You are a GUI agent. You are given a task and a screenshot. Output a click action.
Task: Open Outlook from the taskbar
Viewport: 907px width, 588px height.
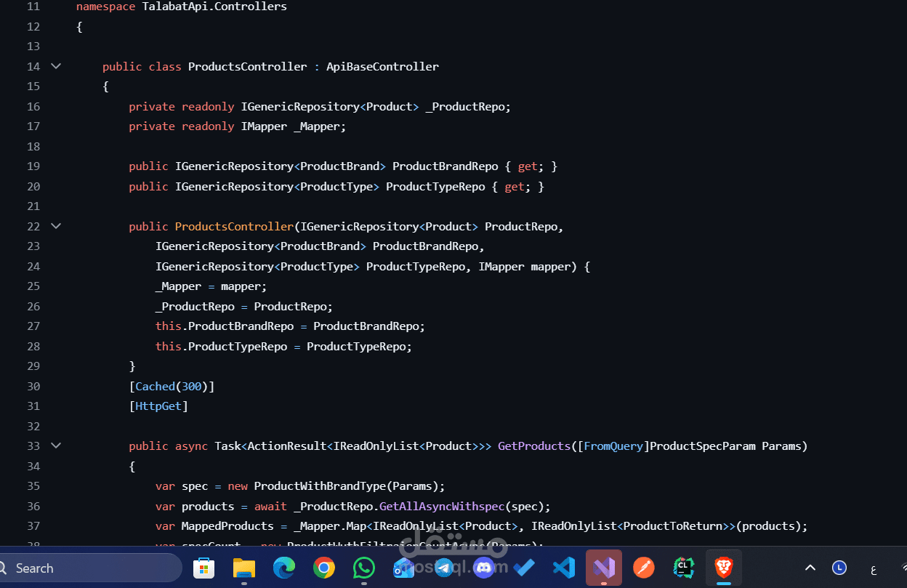(x=404, y=568)
